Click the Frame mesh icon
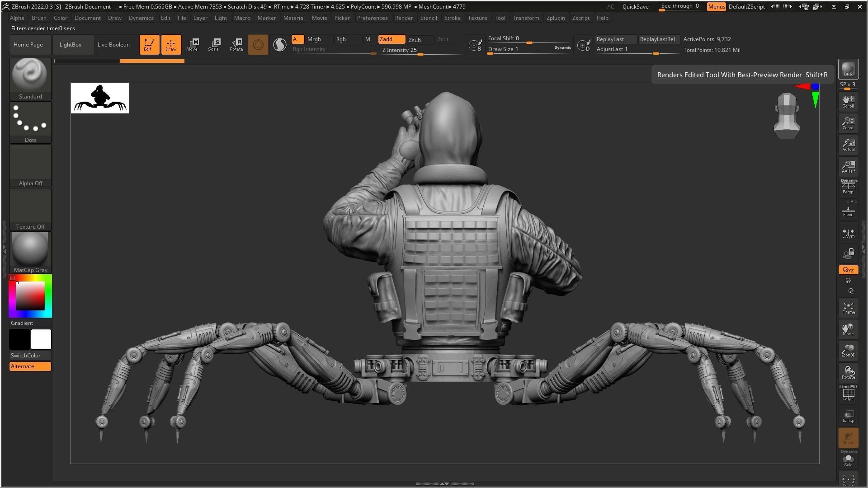 848,308
